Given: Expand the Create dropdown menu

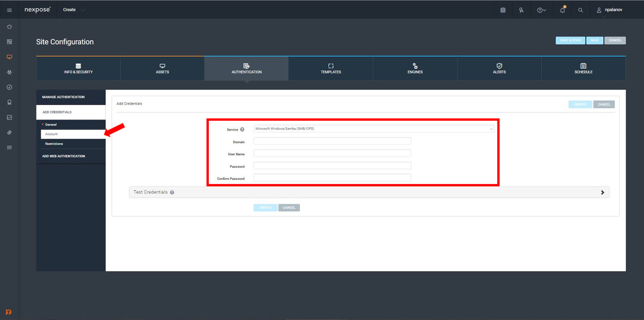Looking at the screenshot, I should [x=73, y=10].
